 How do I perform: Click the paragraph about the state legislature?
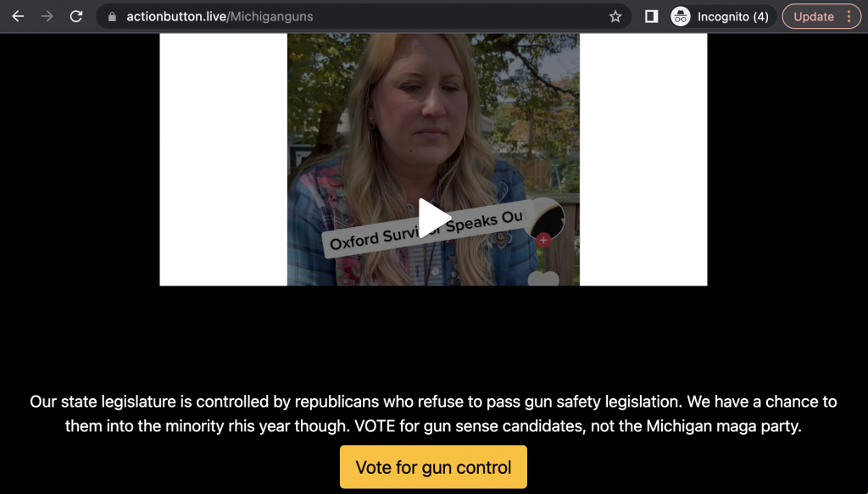tap(433, 414)
